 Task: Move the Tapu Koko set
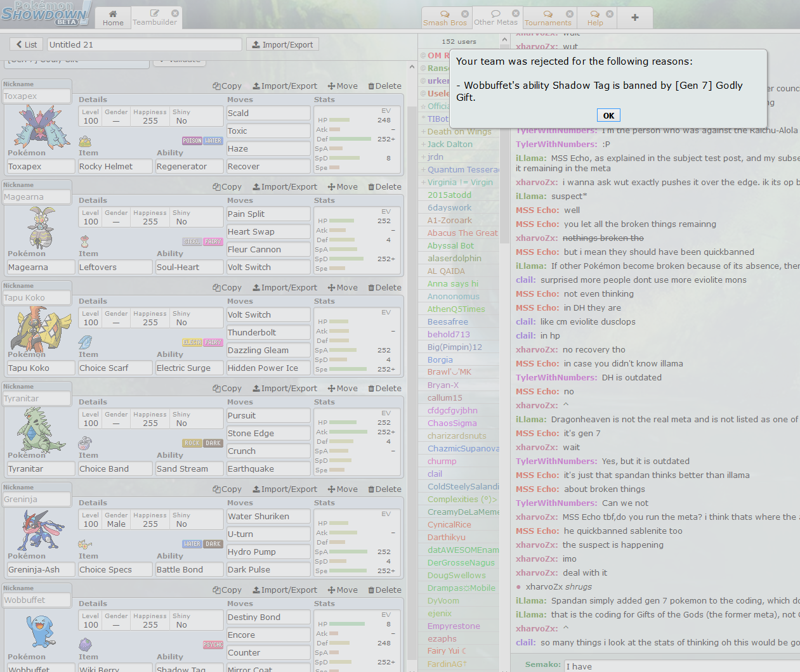(343, 288)
